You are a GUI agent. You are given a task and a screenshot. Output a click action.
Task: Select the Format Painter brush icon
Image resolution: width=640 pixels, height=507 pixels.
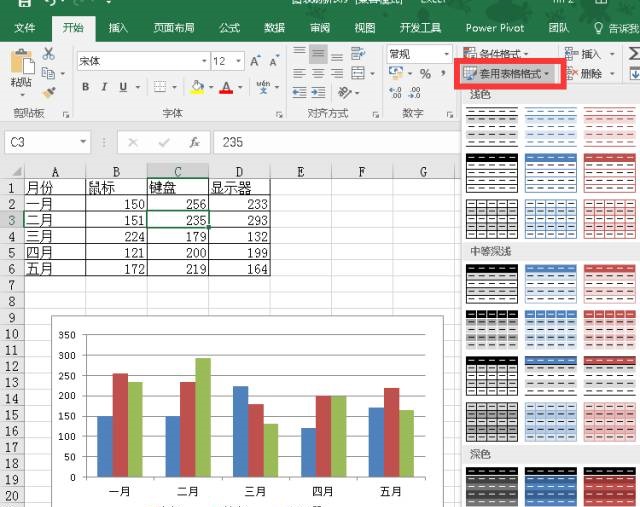(x=49, y=93)
